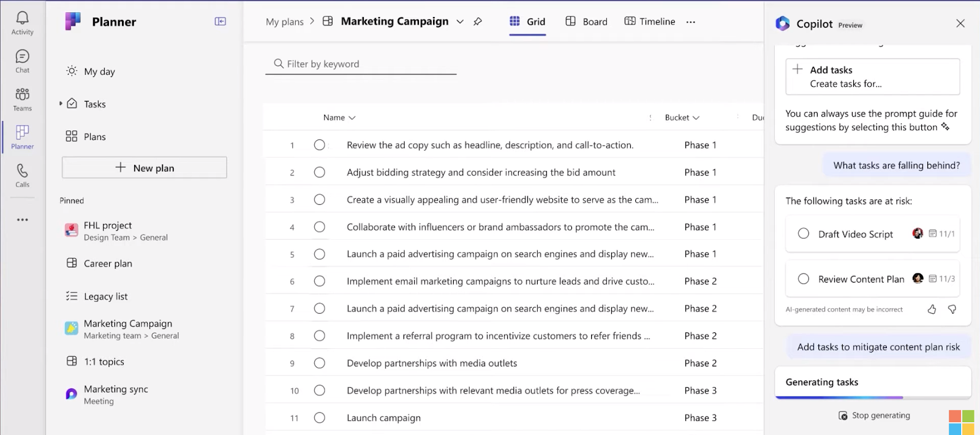Pin the Marketing Campaign plan

478,21
